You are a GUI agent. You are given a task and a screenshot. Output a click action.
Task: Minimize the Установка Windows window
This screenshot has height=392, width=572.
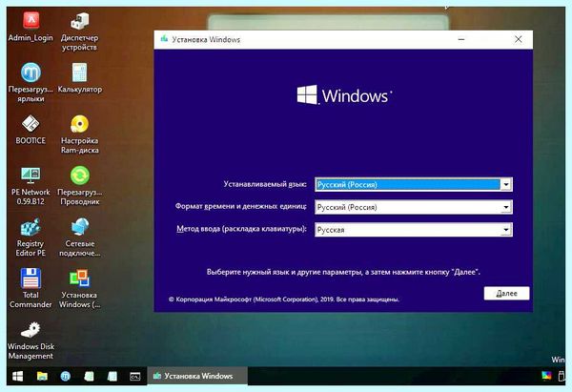[461, 39]
